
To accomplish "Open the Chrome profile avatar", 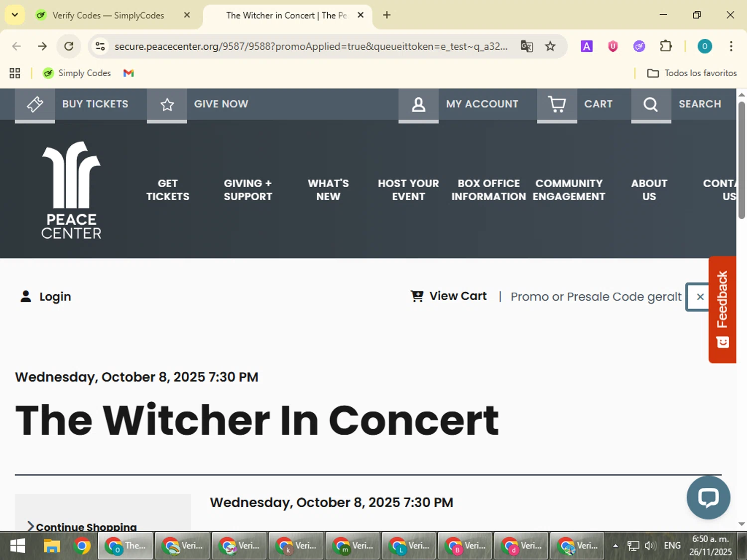I will pyautogui.click(x=705, y=46).
